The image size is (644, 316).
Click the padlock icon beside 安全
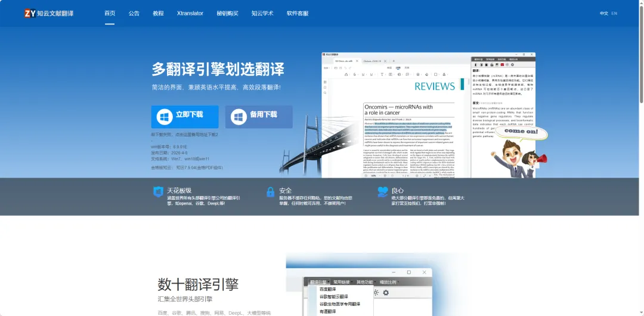pos(270,191)
